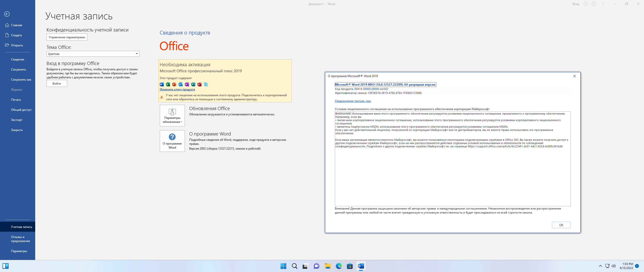Open the Widgets panel icon
This screenshot has height=272, width=644.
tap(6, 266)
